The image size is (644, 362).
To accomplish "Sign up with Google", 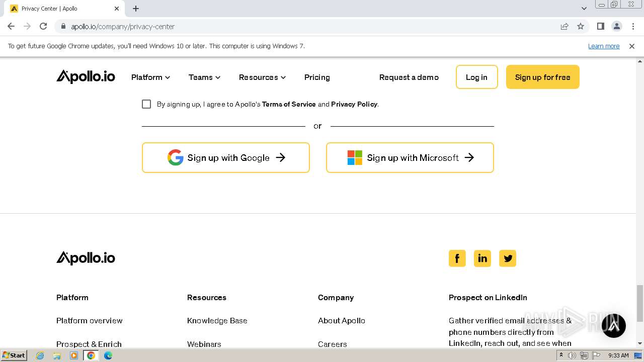I will coord(226,157).
